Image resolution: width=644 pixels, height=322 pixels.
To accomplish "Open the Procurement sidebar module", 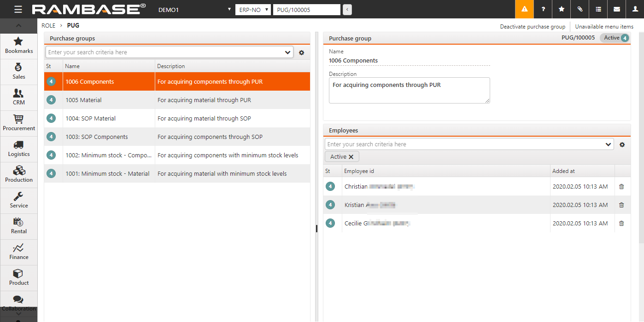I will click(x=19, y=123).
